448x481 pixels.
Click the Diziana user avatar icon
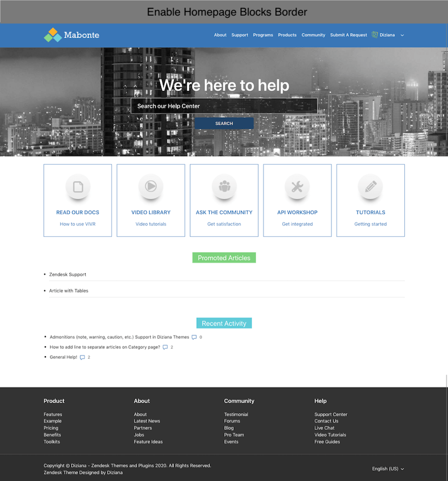tap(375, 35)
